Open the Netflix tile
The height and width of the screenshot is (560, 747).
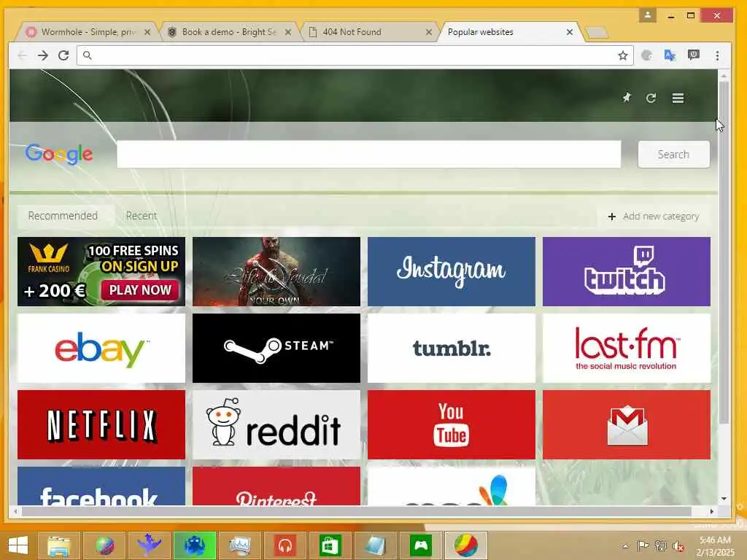[101, 425]
